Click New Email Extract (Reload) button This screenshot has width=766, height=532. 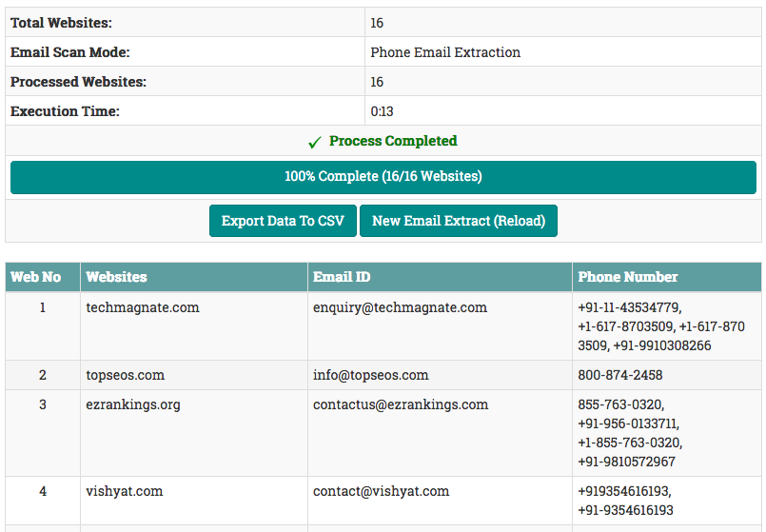point(459,221)
